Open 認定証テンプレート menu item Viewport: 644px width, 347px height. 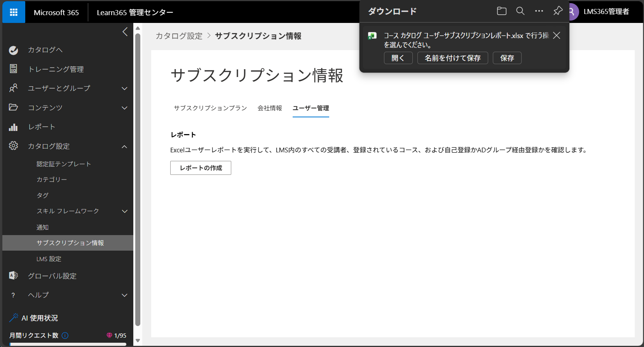pos(64,164)
